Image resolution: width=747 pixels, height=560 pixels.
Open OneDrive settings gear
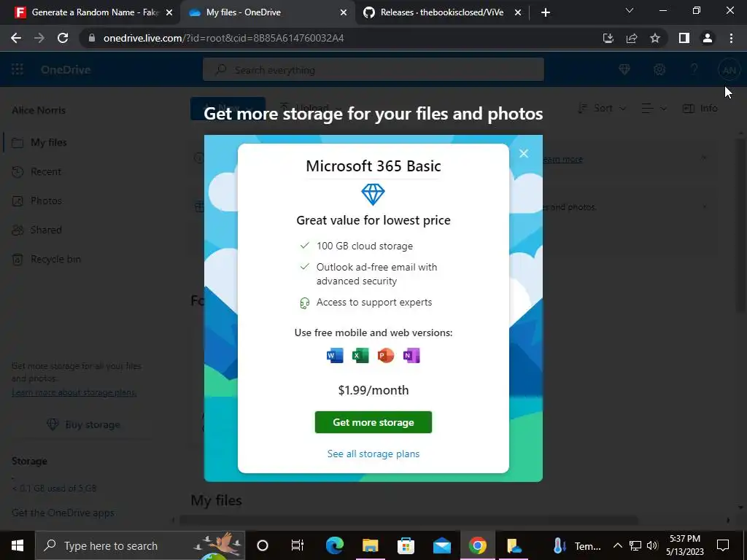[x=659, y=69]
